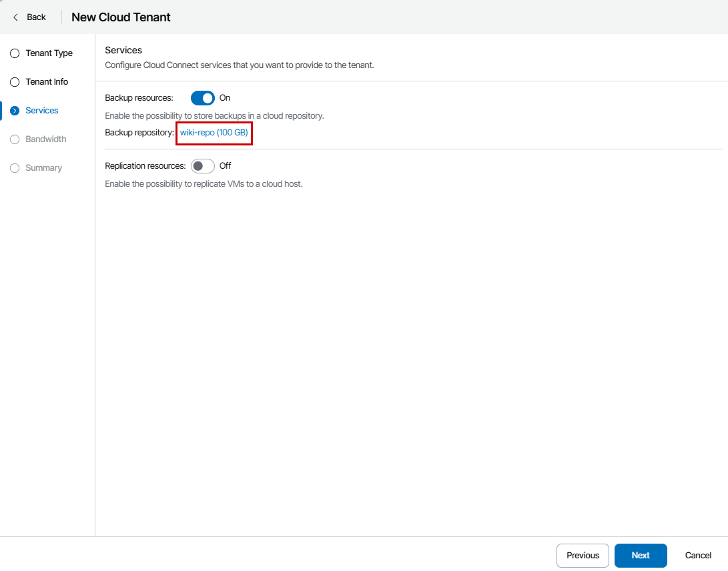The height and width of the screenshot is (571, 728).
Task: Click the Summary step circle icon
Action: (x=15, y=168)
